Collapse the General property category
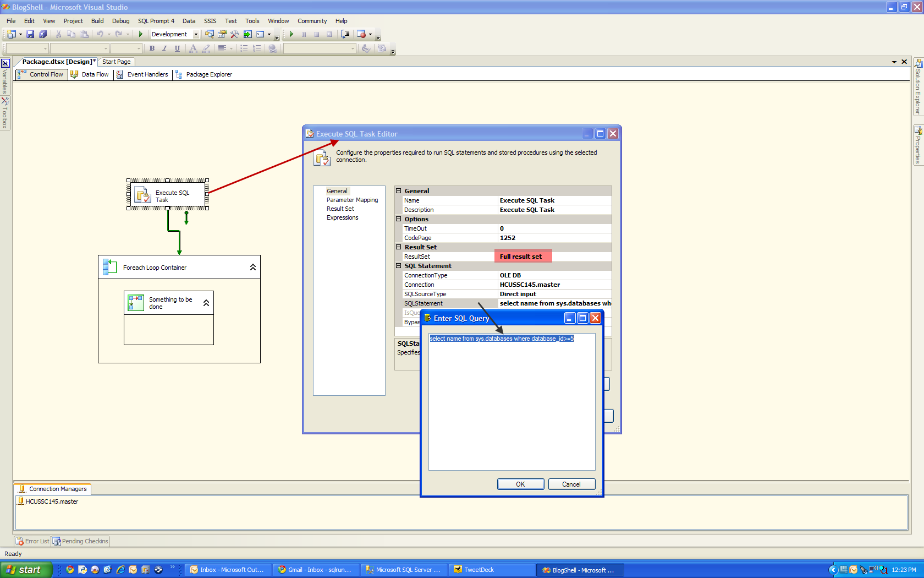Viewport: 924px width, 578px height. (x=399, y=191)
